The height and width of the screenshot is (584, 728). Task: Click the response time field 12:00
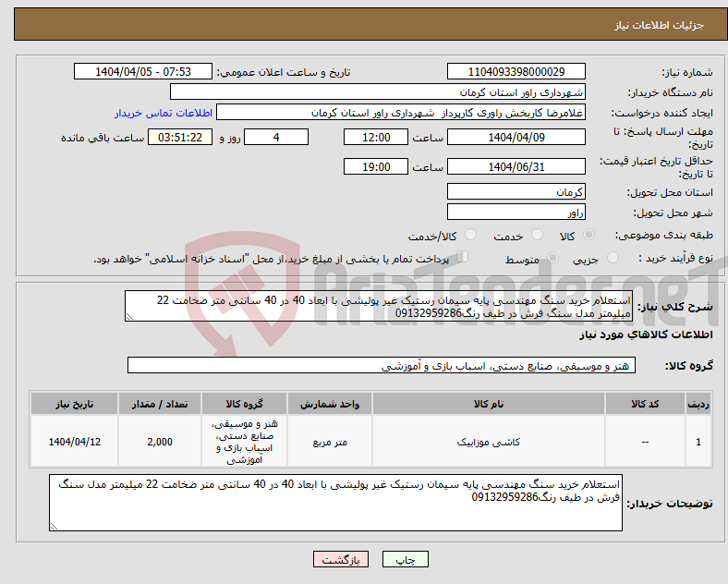point(376,137)
